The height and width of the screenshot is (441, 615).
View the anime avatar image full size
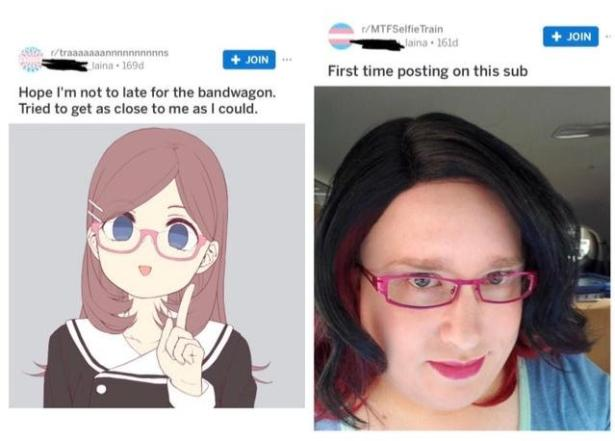coord(157,266)
